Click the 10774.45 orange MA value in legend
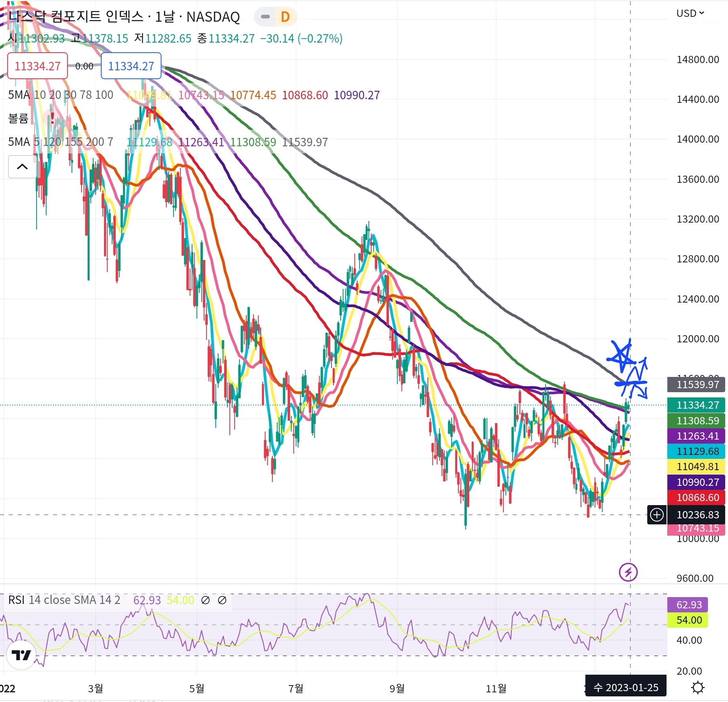This screenshot has width=728, height=702. [253, 95]
